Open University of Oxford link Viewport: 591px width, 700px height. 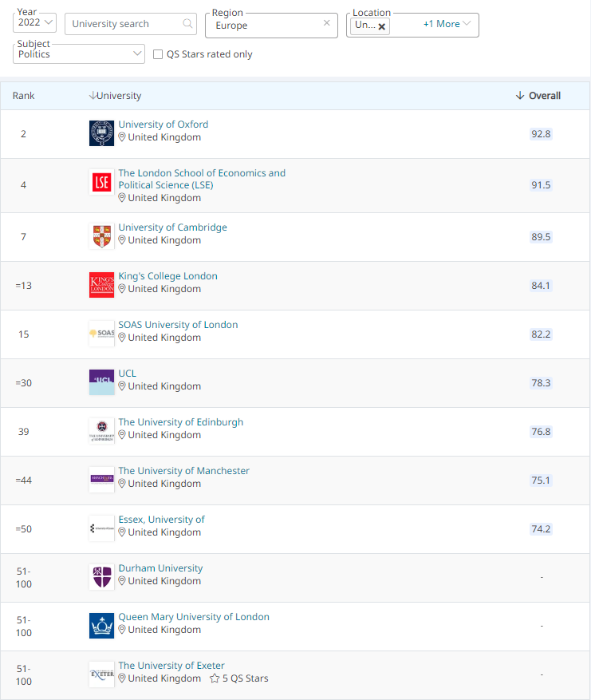coord(164,124)
